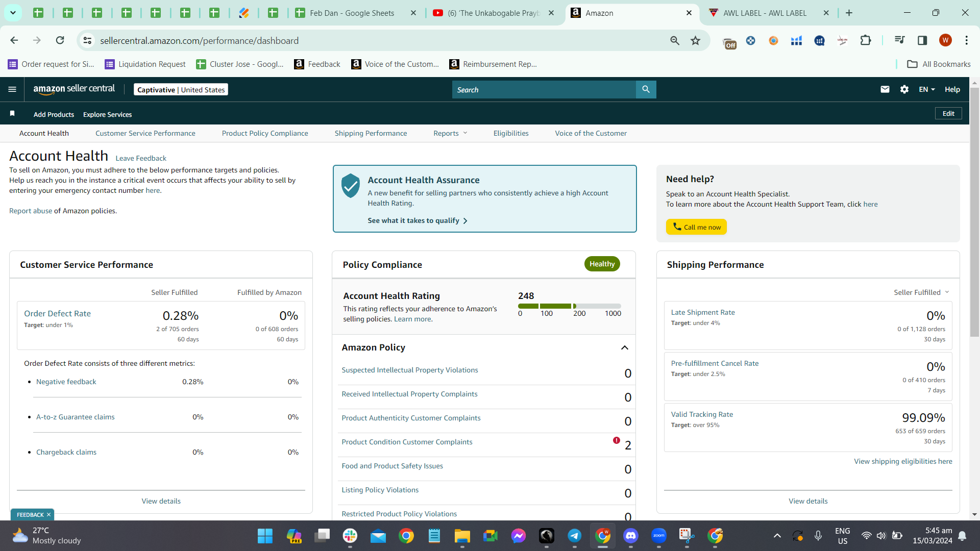Open the Chrome three-dot menu
Viewport: 980px width, 551px height.
tap(966, 40)
